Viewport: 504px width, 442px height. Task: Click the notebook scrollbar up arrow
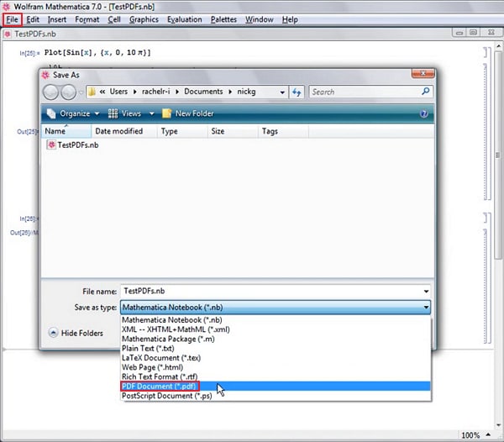pos(498,46)
